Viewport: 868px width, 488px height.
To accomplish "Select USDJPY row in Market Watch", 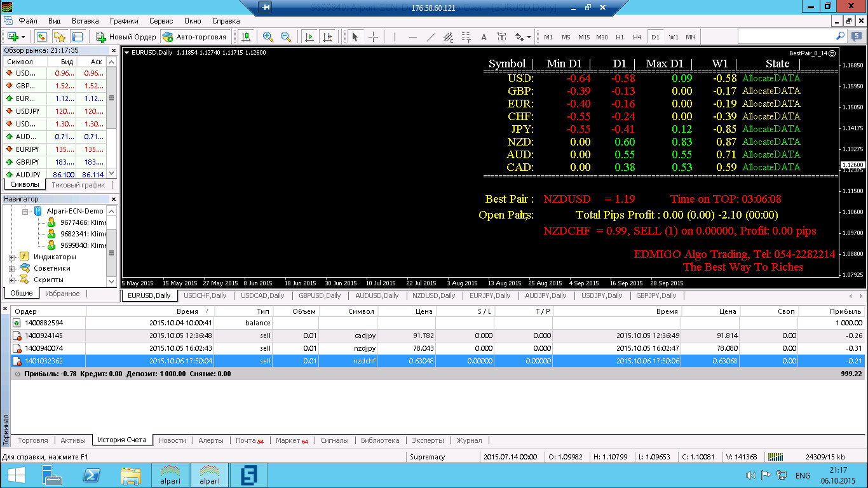I will click(54, 111).
